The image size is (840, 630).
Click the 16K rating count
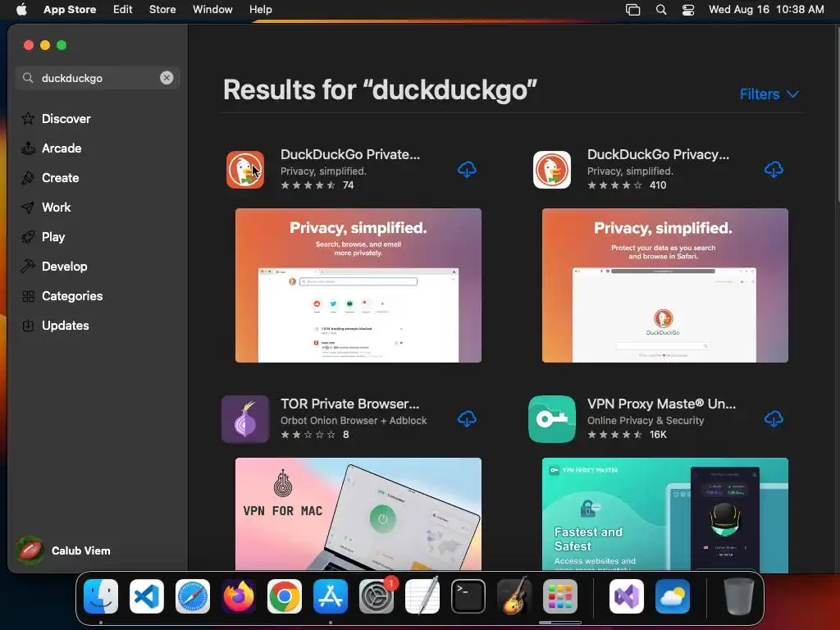(x=658, y=435)
